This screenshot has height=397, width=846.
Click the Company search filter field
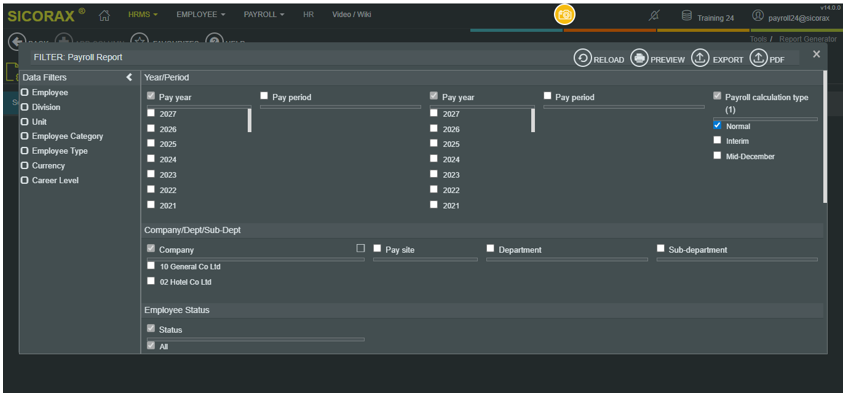click(256, 259)
